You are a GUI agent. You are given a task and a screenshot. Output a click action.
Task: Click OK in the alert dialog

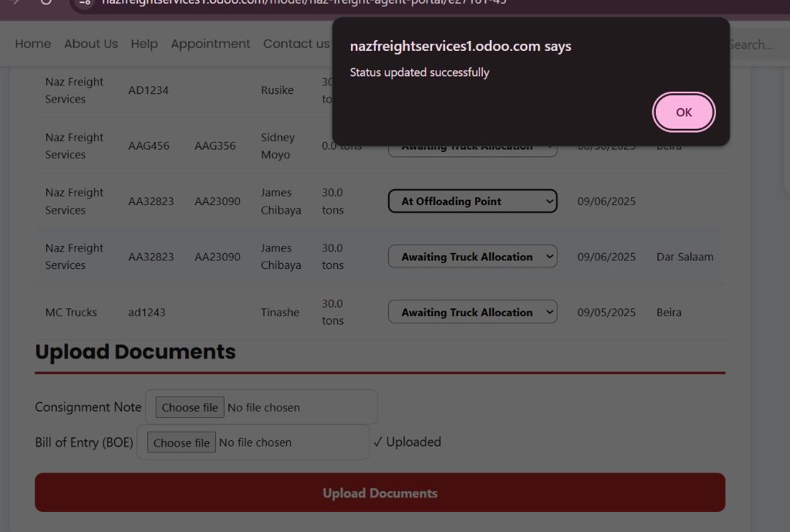click(x=684, y=113)
